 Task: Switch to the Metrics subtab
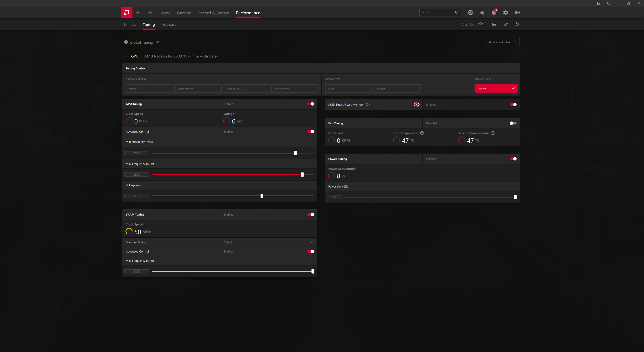click(x=130, y=24)
